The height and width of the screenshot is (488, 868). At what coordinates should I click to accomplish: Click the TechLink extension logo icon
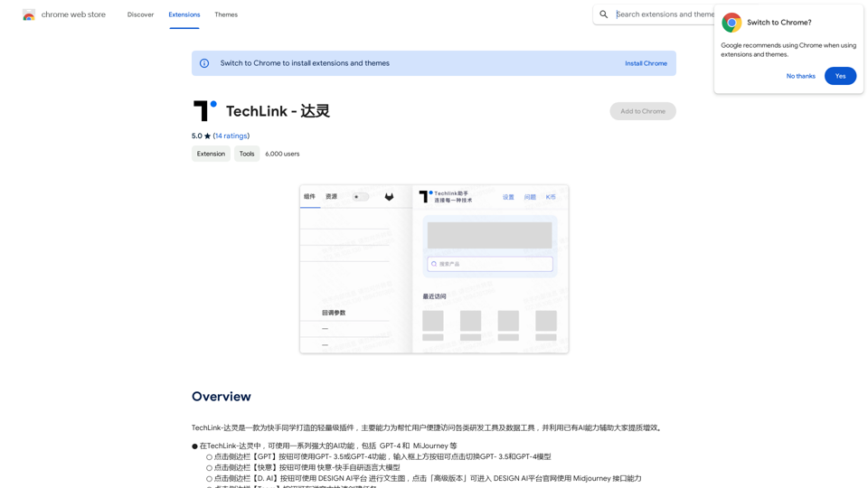pos(205,110)
